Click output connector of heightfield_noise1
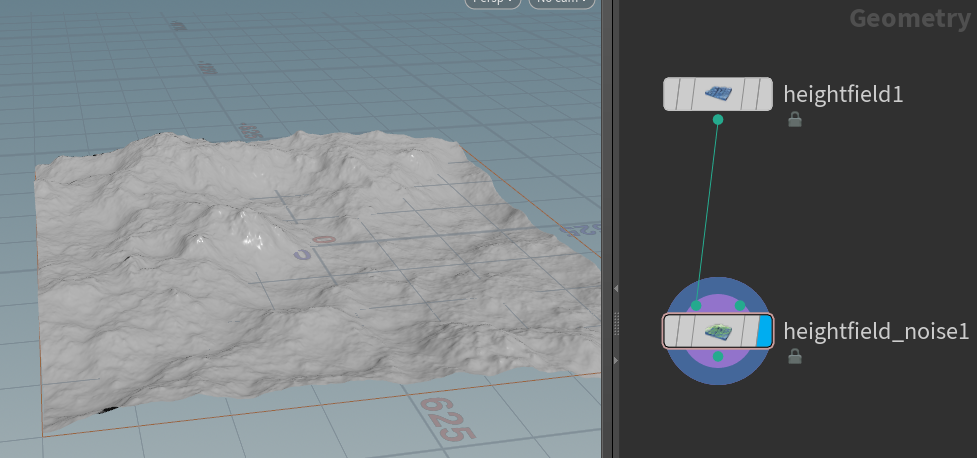 point(718,356)
